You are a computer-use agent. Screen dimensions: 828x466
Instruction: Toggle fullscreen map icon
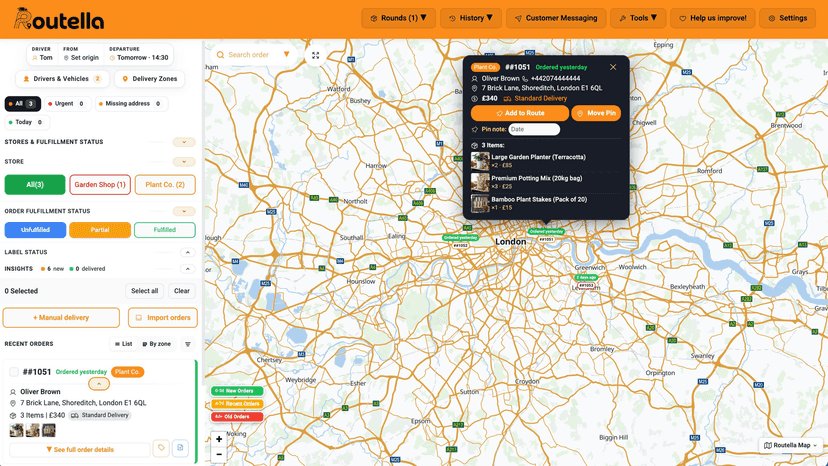coord(315,55)
